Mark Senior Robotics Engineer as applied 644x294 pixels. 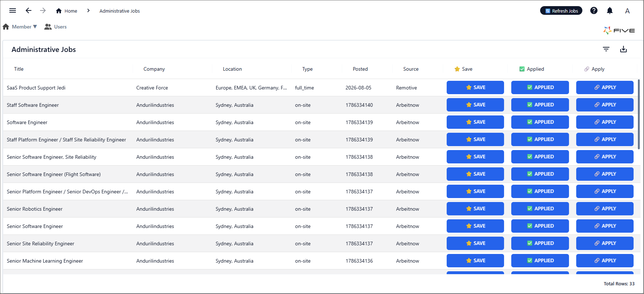(x=540, y=209)
